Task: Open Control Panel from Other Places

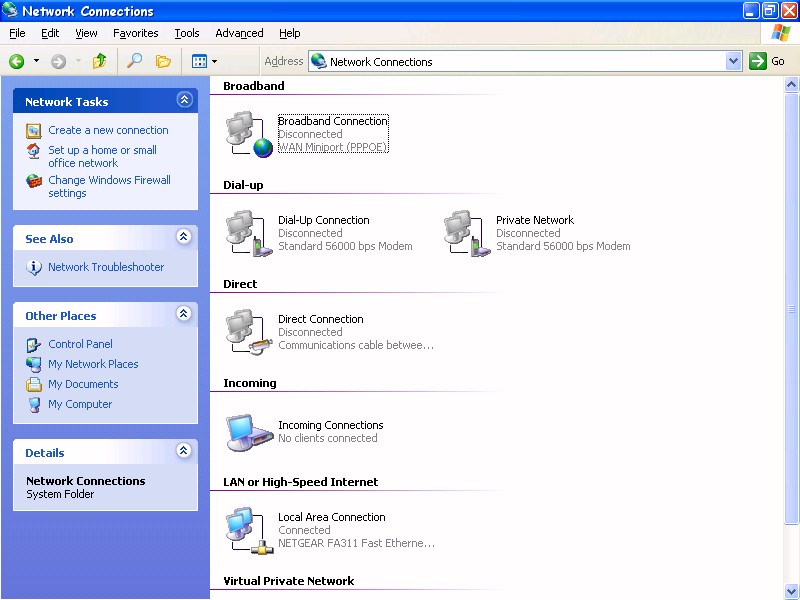Action: click(80, 344)
